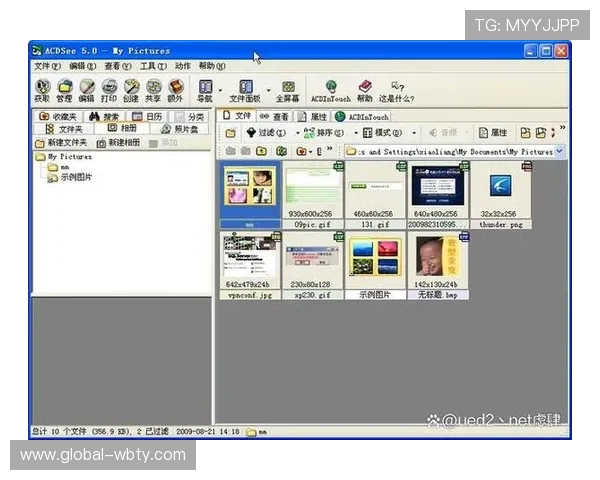The width and height of the screenshot is (600, 480).
Task: Expand the folder path dropdown arrow
Action: pos(559,152)
